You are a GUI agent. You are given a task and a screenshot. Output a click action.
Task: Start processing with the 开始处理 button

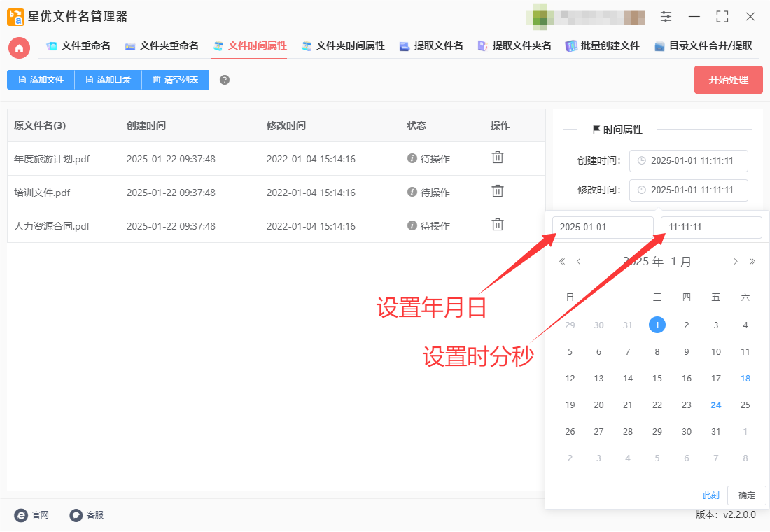pos(728,80)
